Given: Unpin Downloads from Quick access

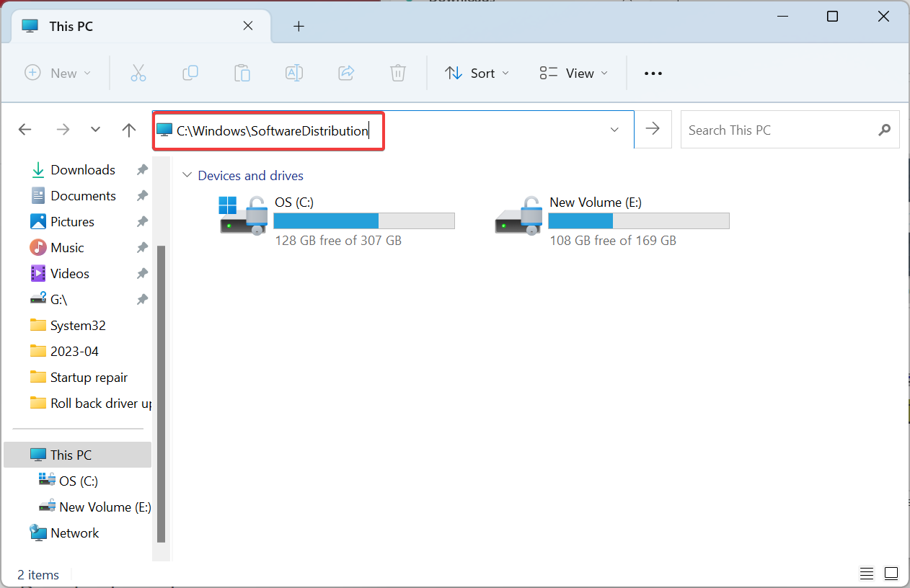Looking at the screenshot, I should pyautogui.click(x=142, y=170).
